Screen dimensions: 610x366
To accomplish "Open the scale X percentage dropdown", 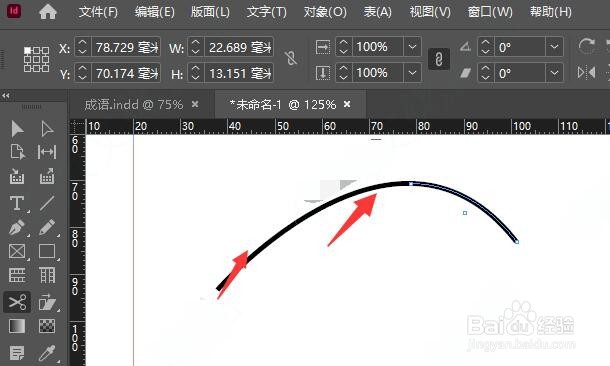I will coord(412,47).
